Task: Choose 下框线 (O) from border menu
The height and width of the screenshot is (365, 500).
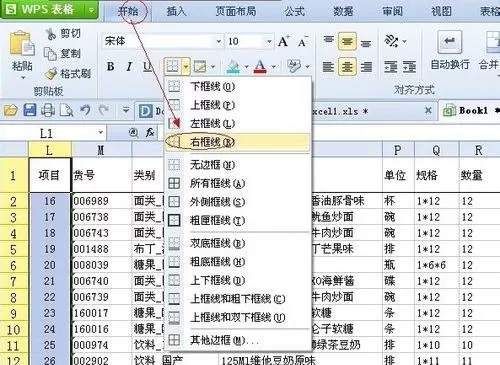Action: 238,87
